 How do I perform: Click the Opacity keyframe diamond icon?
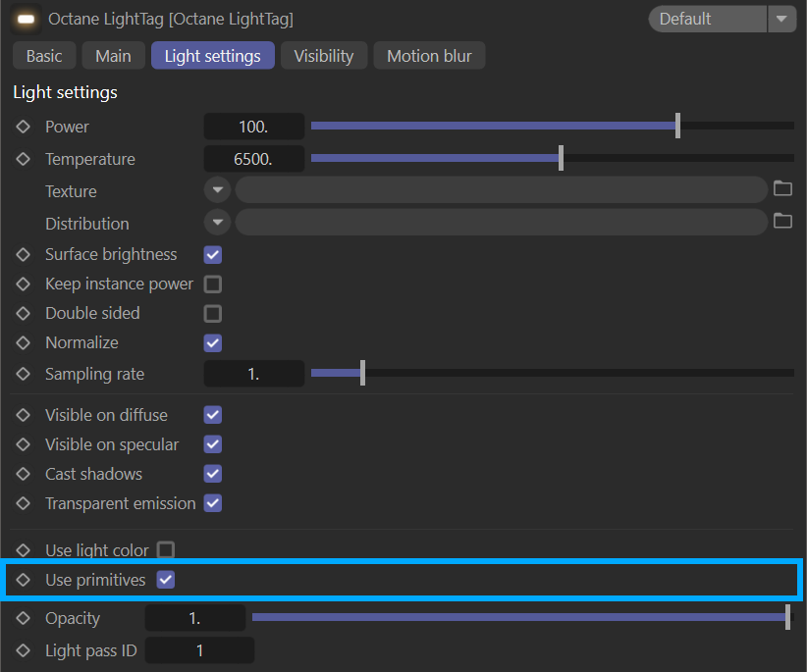[24, 618]
